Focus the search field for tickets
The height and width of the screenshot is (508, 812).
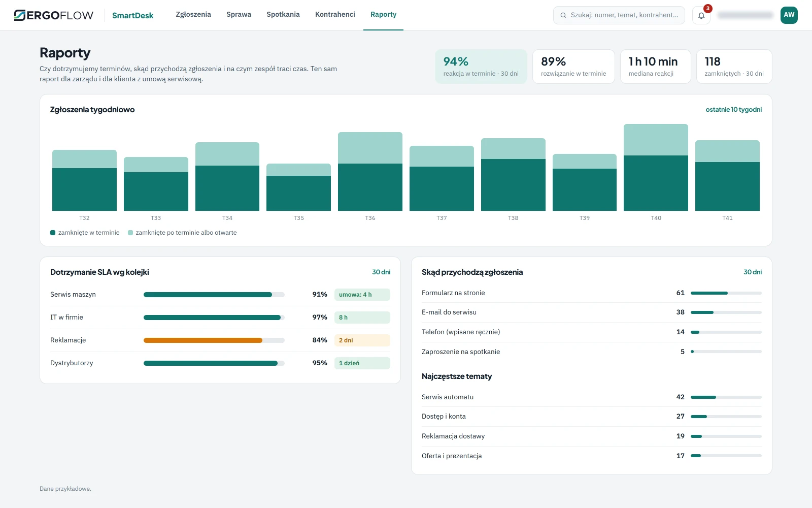tap(619, 15)
